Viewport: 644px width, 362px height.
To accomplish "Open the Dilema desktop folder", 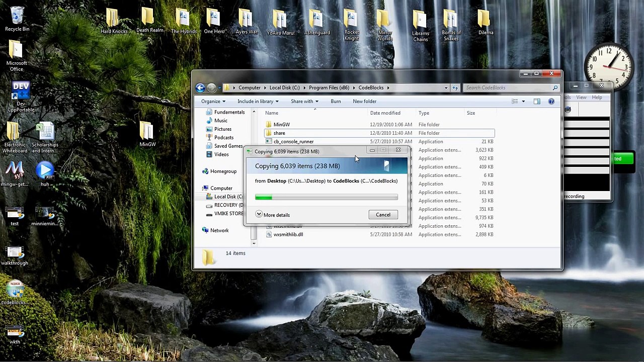I will pyautogui.click(x=486, y=22).
